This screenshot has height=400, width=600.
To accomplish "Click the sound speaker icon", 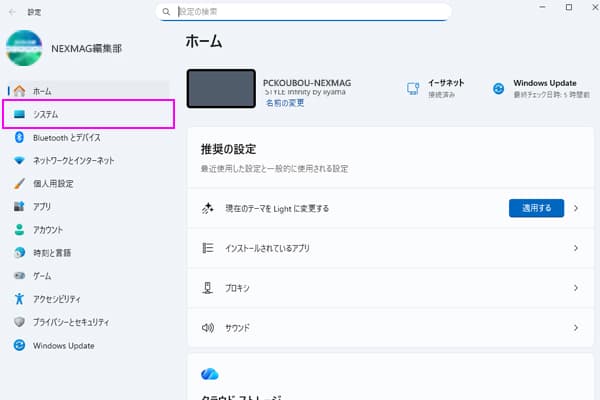I will click(207, 328).
